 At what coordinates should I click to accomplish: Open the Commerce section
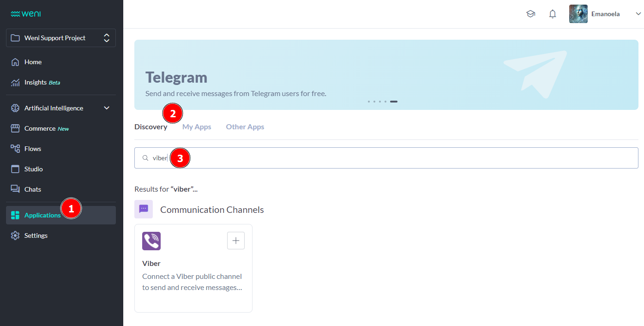[40, 128]
